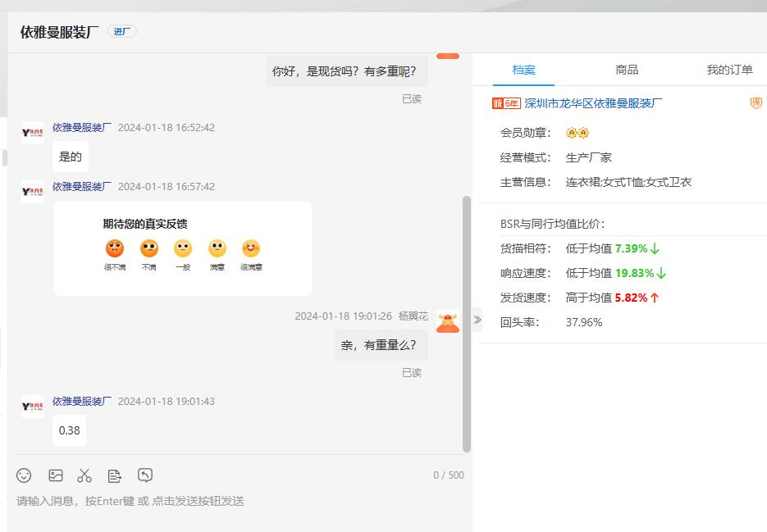Rate with the very dissatisfied angry face
The height and width of the screenshot is (532, 767).
115,248
